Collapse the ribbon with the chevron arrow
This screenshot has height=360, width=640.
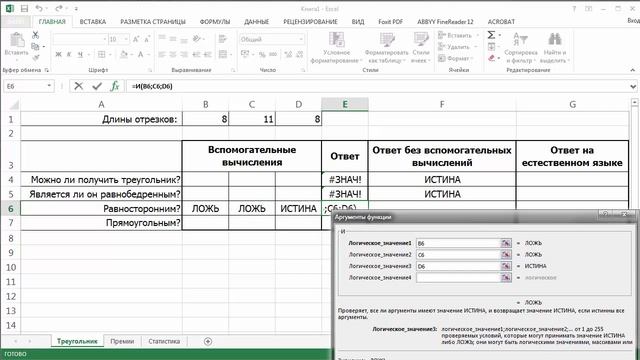pos(633,70)
